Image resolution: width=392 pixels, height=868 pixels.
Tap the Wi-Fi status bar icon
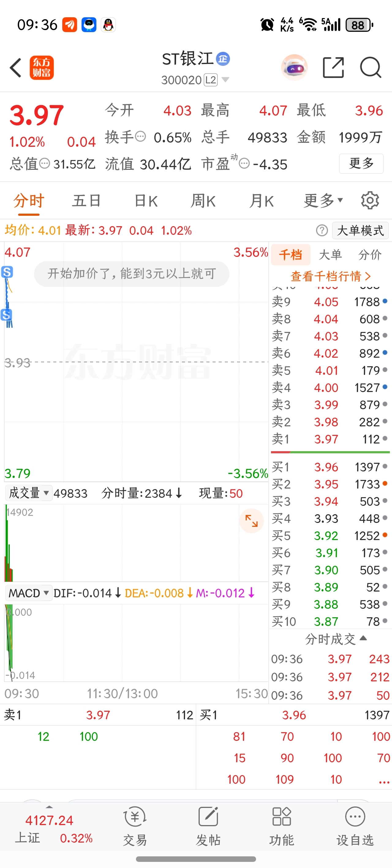pyautogui.click(x=308, y=25)
